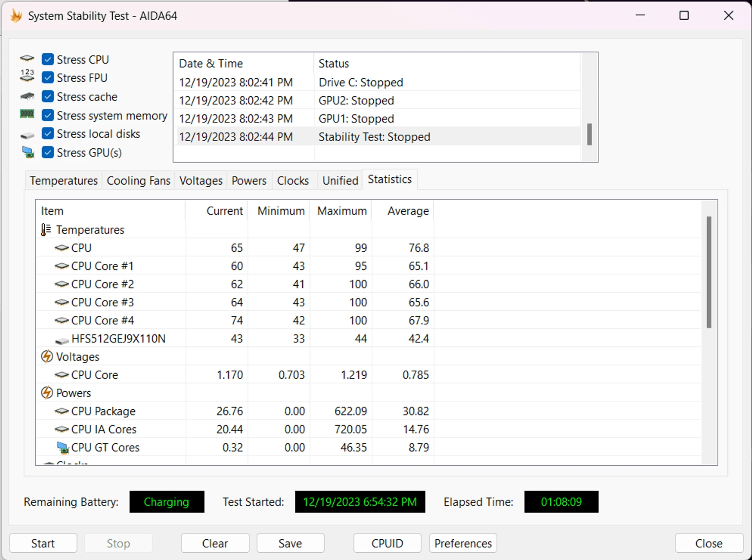Disable the Stress GPU(s) checkbox
Viewport: 752px width, 560px height.
48,152
